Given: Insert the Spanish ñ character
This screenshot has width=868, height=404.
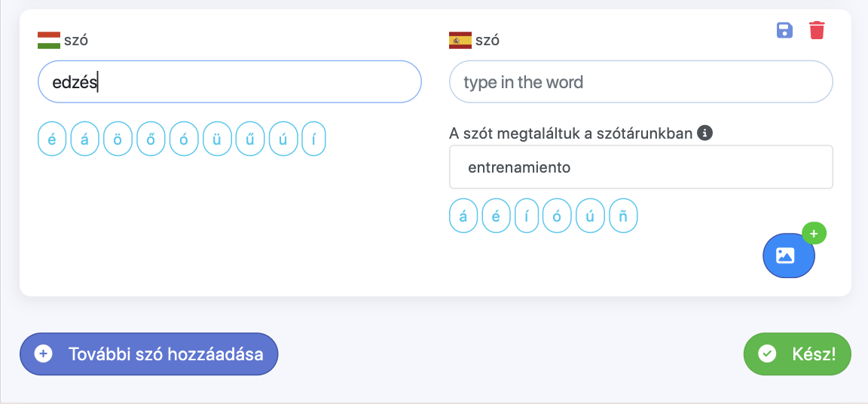Looking at the screenshot, I should coord(623,216).
